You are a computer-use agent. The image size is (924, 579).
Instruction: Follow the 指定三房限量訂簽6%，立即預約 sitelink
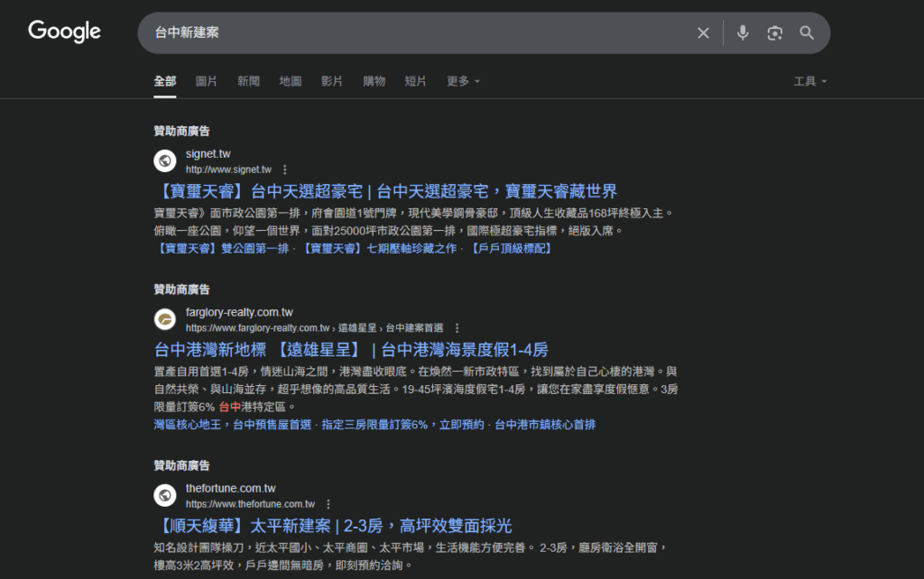coord(402,425)
